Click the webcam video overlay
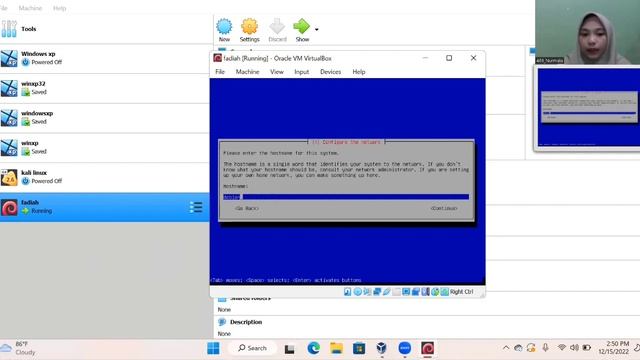640x360 pixels. [x=587, y=32]
